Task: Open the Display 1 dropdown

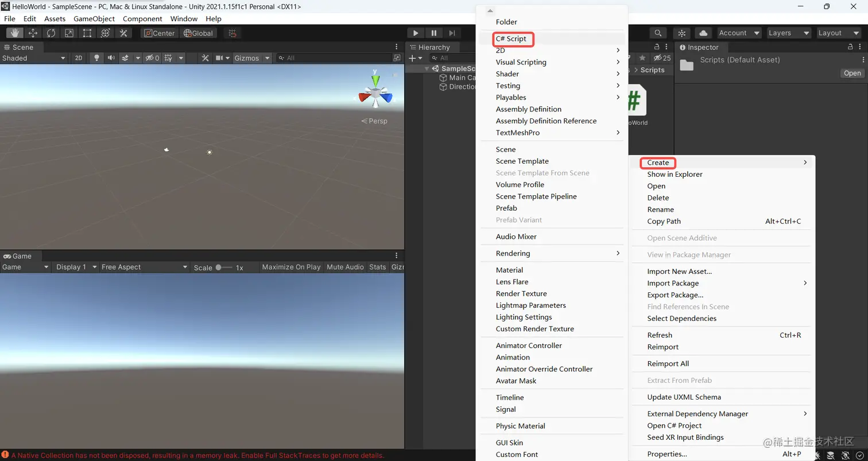Action: 75,267
